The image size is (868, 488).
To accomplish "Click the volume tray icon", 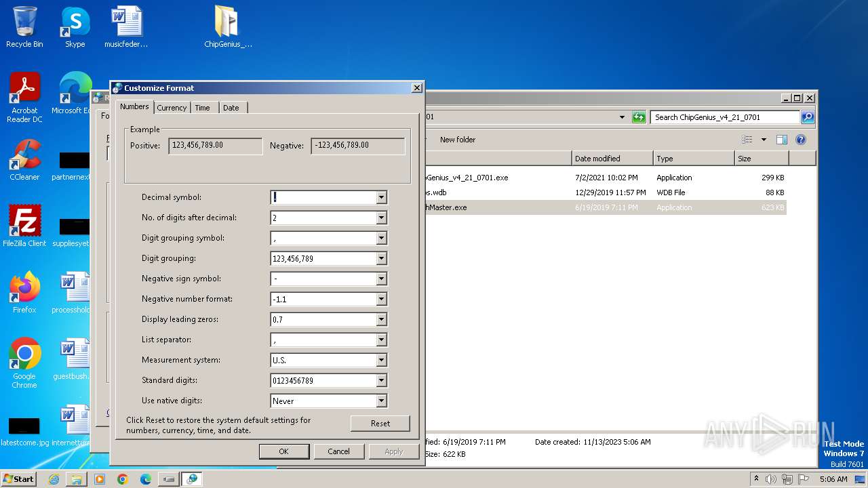I will point(771,479).
